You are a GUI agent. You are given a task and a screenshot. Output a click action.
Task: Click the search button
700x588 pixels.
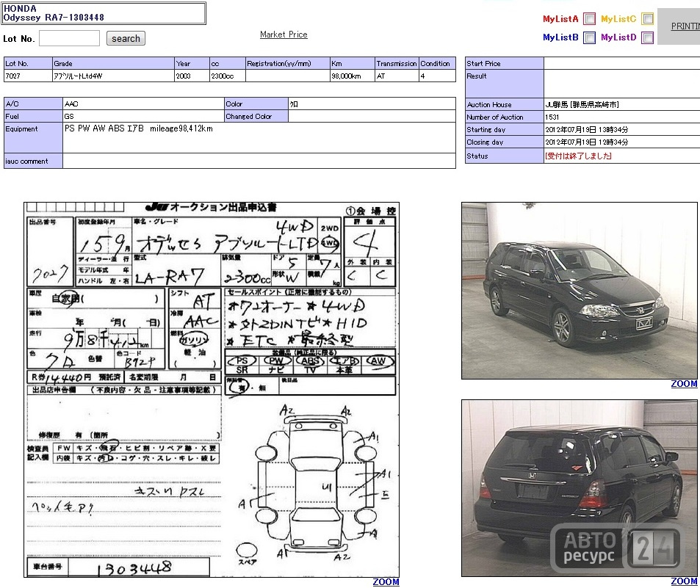pos(126,38)
